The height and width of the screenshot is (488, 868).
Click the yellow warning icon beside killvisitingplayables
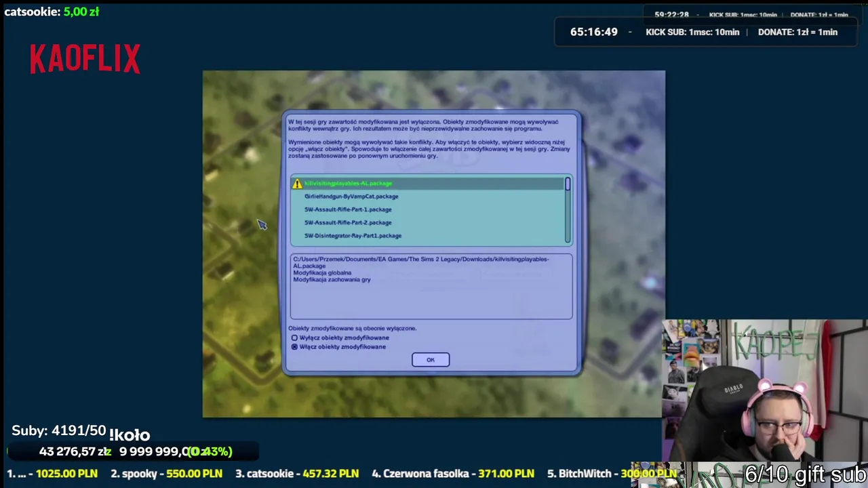[x=297, y=184]
